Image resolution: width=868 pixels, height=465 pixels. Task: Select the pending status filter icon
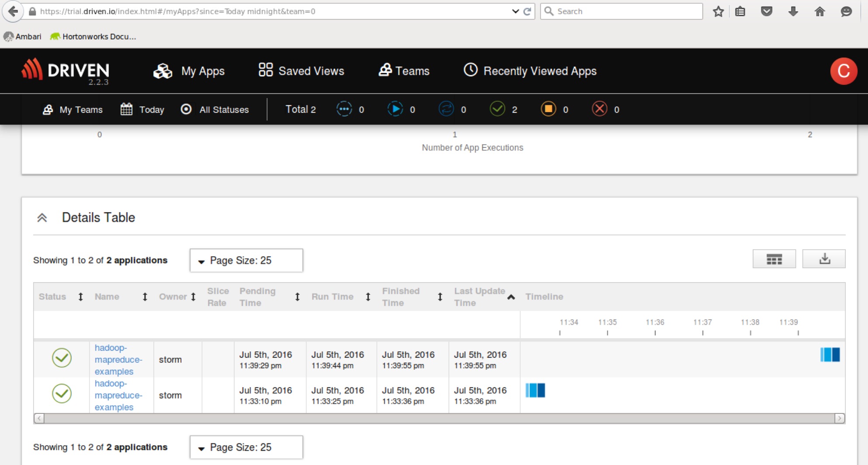345,109
